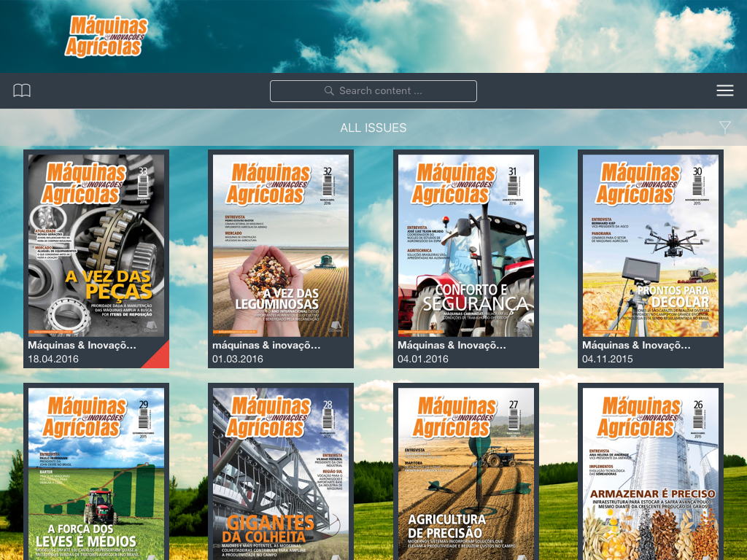Select the ALL ISSUES heading
This screenshot has width=747, height=560.
tap(373, 128)
